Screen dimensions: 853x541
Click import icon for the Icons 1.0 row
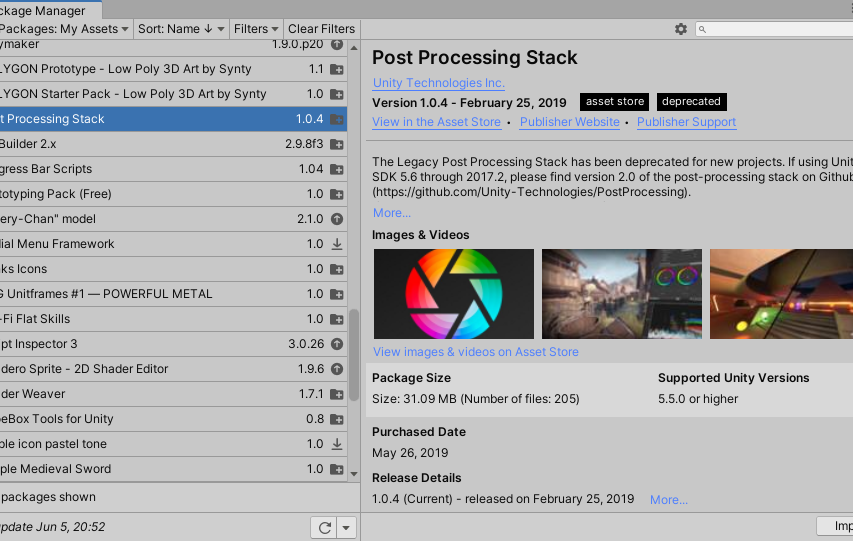pyautogui.click(x=337, y=269)
